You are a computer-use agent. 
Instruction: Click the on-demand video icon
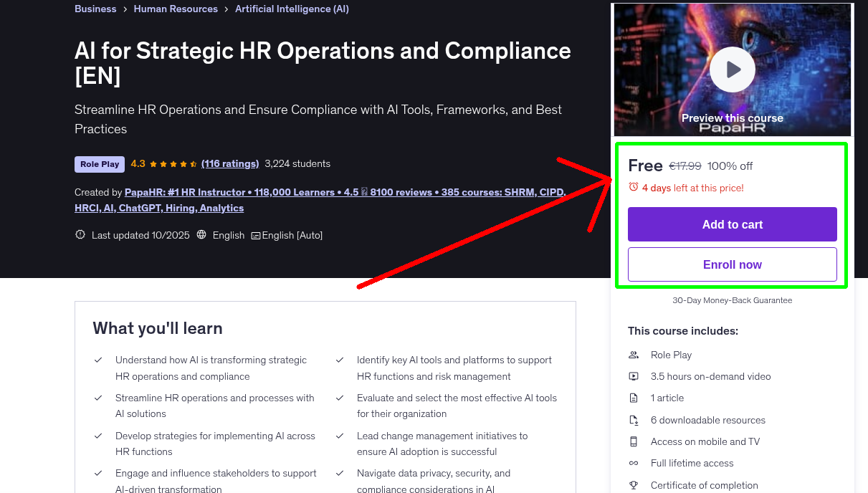pos(634,376)
